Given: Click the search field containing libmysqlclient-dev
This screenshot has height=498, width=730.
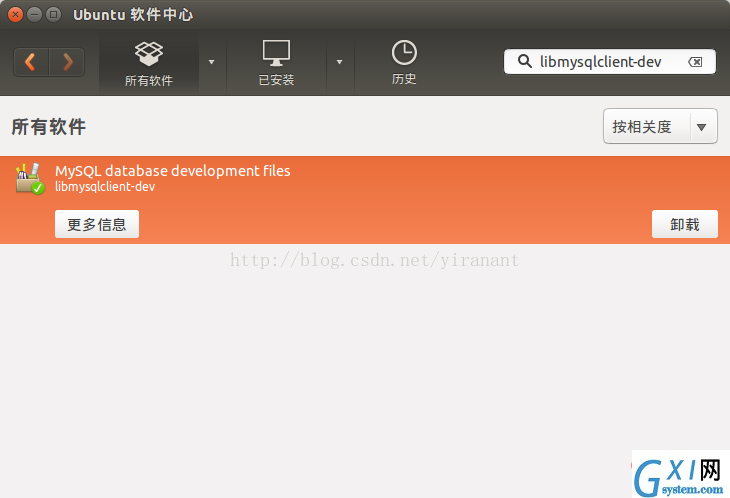Looking at the screenshot, I should [609, 61].
